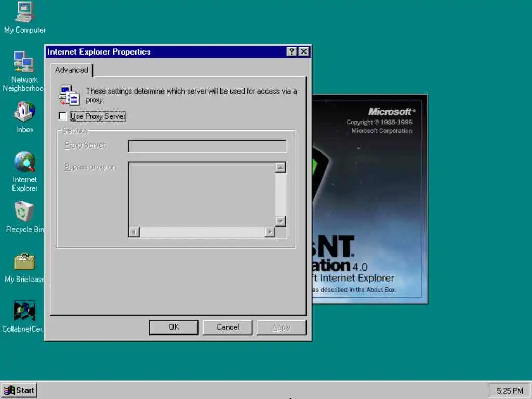Click the question mark help button
The image size is (532, 399).
[291, 51]
